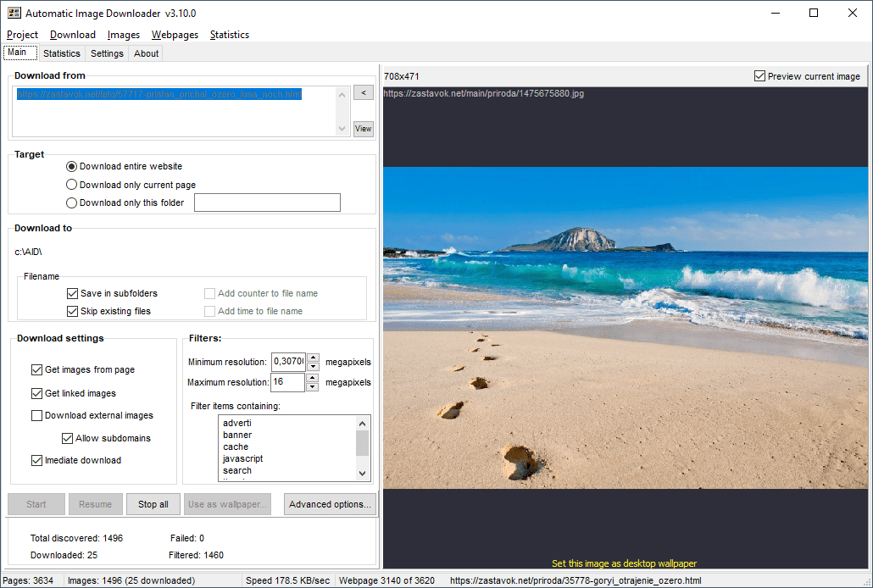Click the '<' button beside the URL box

363,92
